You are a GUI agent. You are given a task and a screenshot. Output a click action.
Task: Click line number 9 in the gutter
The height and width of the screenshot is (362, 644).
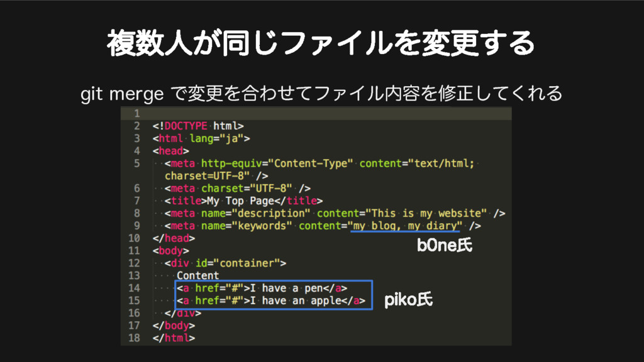pos(136,226)
